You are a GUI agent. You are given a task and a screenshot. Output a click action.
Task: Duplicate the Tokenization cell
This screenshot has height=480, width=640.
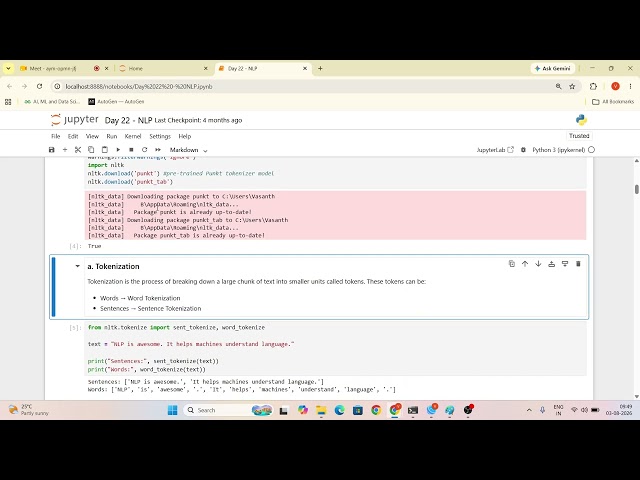512,264
